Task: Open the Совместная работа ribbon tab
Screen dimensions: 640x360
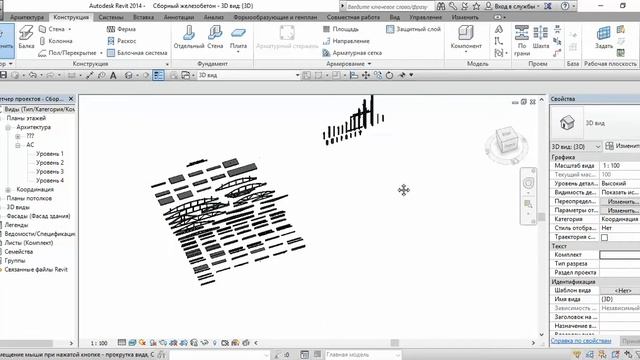Action: (x=353, y=18)
